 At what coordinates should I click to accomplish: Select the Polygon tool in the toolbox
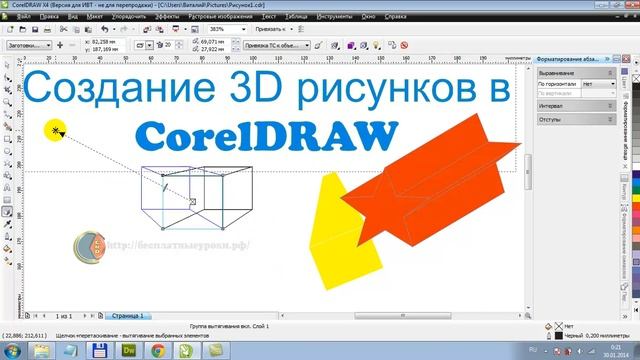coord(7,163)
